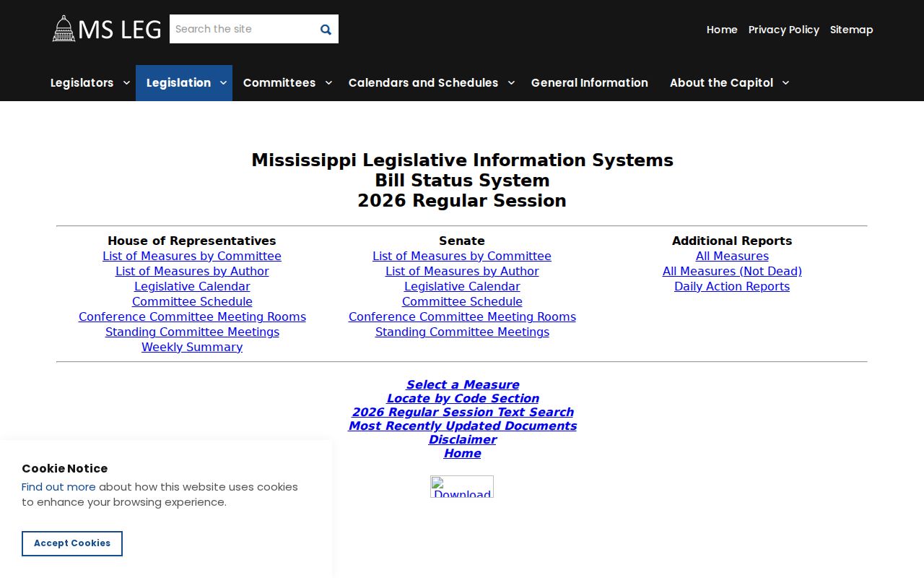Open the House Weekly Summary
924x578 pixels.
(x=192, y=347)
